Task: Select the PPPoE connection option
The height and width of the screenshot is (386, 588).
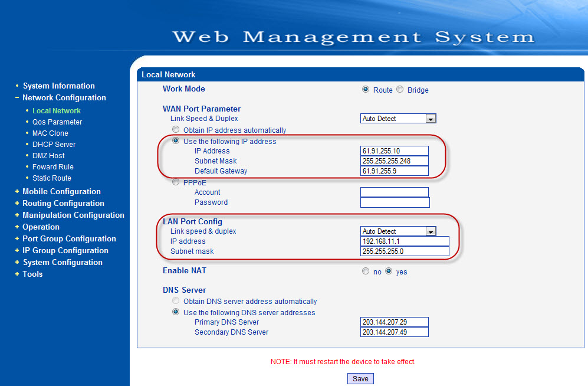Action: (176, 182)
